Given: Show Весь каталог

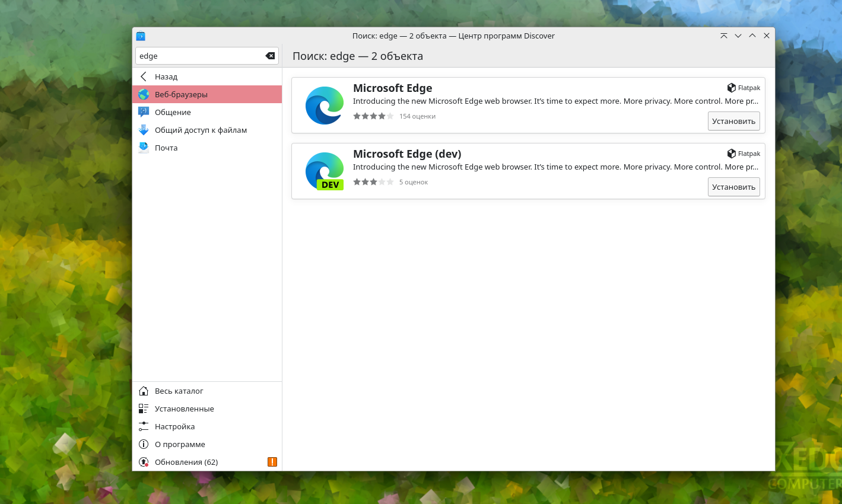Looking at the screenshot, I should 207,391.
